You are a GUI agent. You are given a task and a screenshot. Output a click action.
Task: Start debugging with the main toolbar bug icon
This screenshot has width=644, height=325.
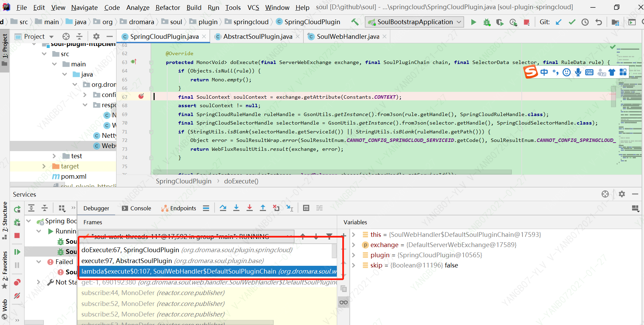pyautogui.click(x=487, y=22)
